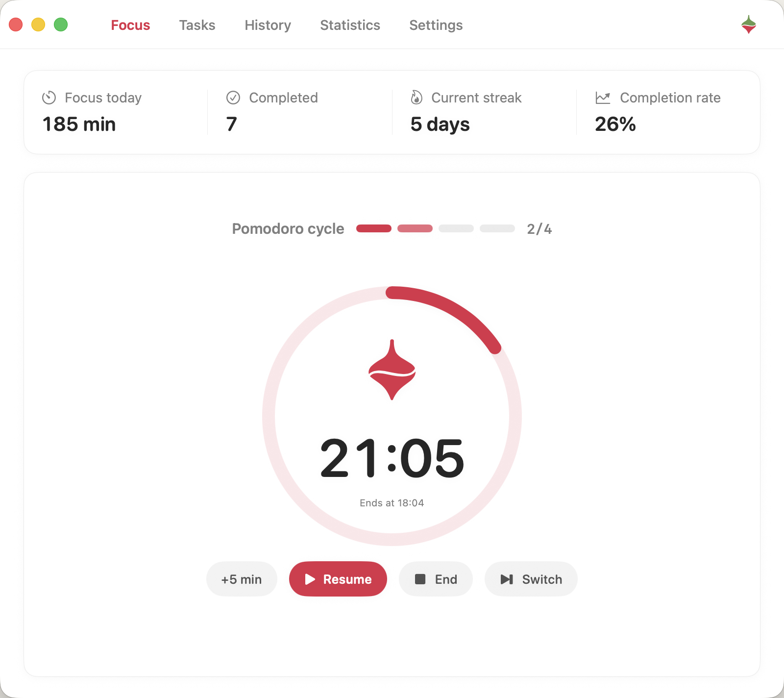Click the '26%' completion rate value
784x698 pixels.
pyautogui.click(x=615, y=125)
